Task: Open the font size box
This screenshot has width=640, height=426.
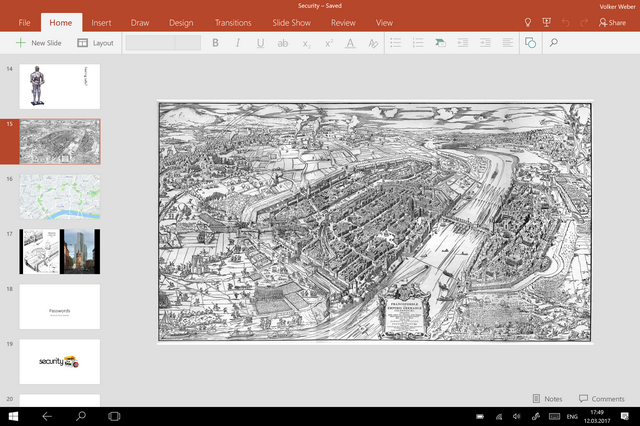Action: [188, 43]
